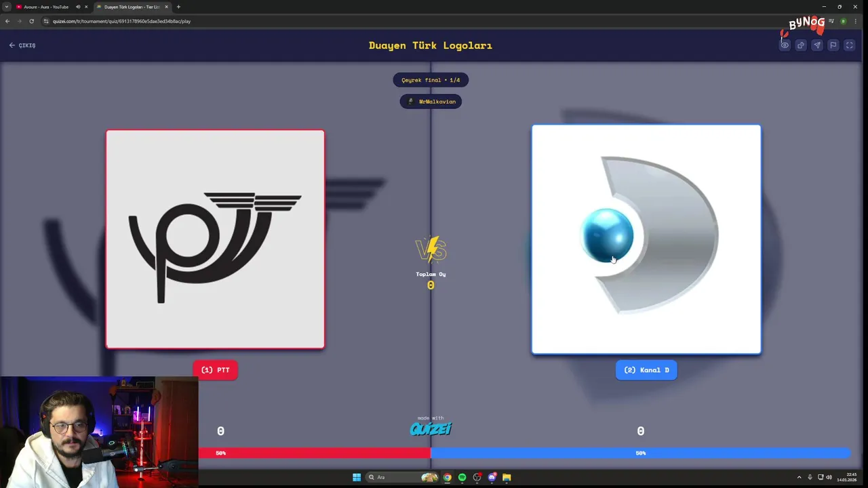Click the Çeyrek final 1/4 badge

[431, 80]
